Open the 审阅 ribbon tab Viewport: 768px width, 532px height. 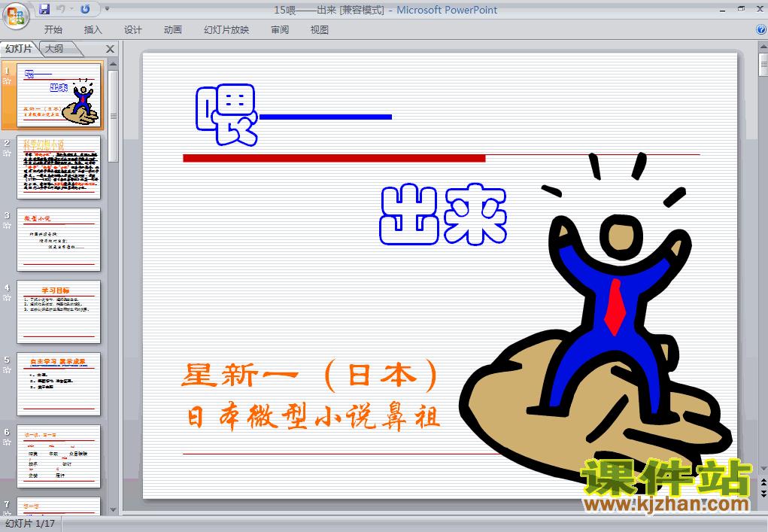click(x=280, y=30)
